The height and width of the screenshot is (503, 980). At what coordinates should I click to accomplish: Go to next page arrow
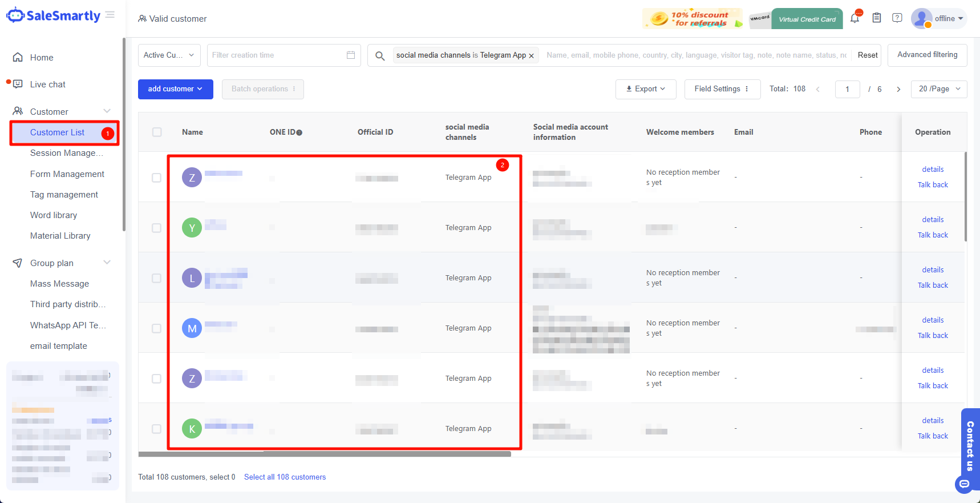coord(898,89)
